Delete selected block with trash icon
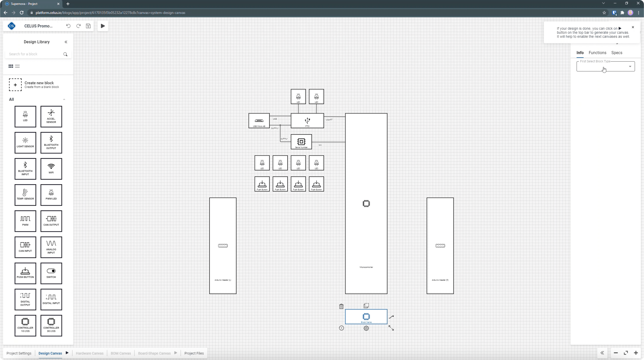Image resolution: width=644 pixels, height=360 pixels. pos(341,306)
